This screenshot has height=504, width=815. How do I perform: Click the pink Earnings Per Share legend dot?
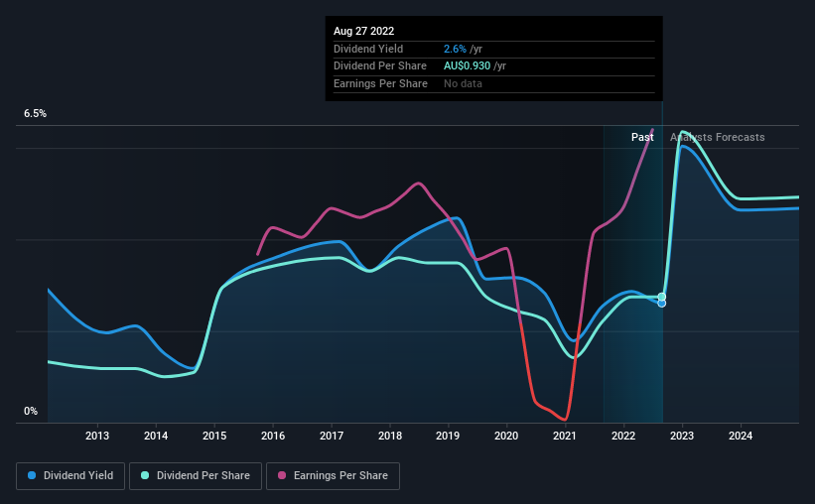click(x=282, y=475)
